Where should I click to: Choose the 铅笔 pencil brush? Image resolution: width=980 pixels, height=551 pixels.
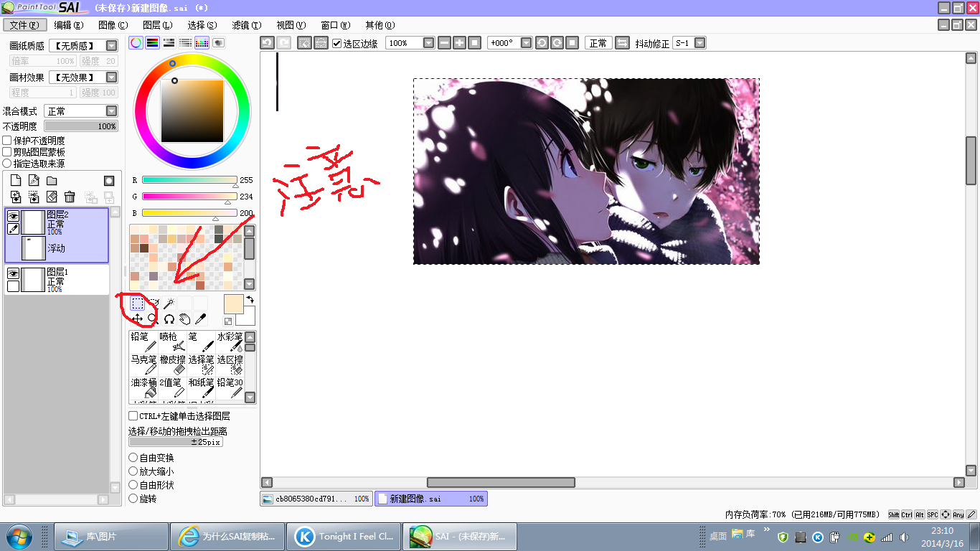[x=143, y=342]
